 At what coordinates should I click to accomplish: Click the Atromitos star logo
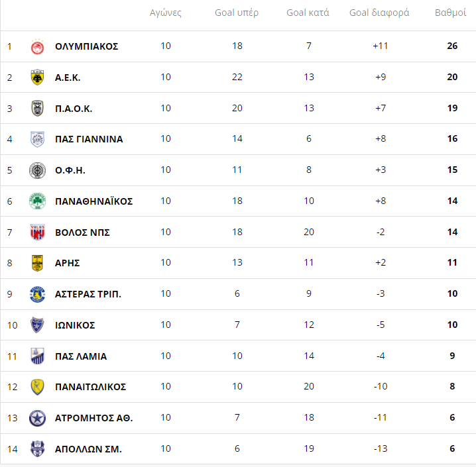pos(37,418)
